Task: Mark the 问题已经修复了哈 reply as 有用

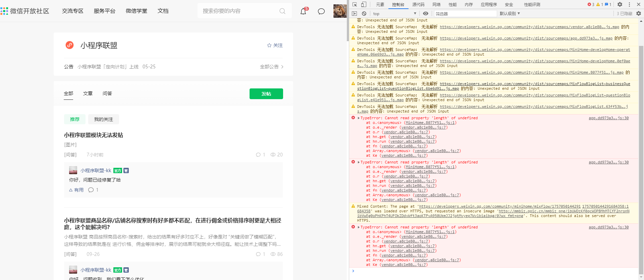Action: pyautogui.click(x=76, y=190)
